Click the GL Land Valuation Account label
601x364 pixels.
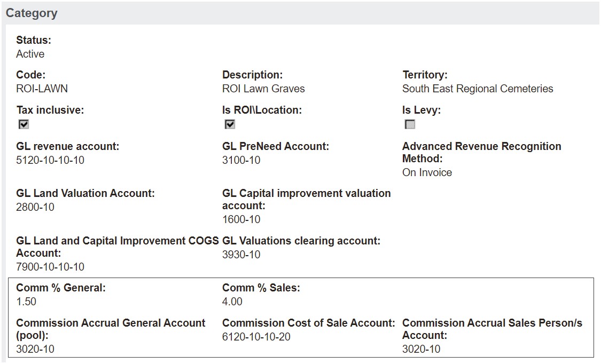(x=85, y=193)
